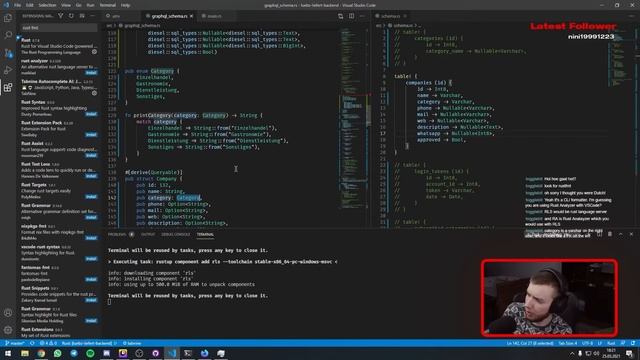
Task: Switch to the schema.rs tab in right editor
Action: tap(391, 16)
